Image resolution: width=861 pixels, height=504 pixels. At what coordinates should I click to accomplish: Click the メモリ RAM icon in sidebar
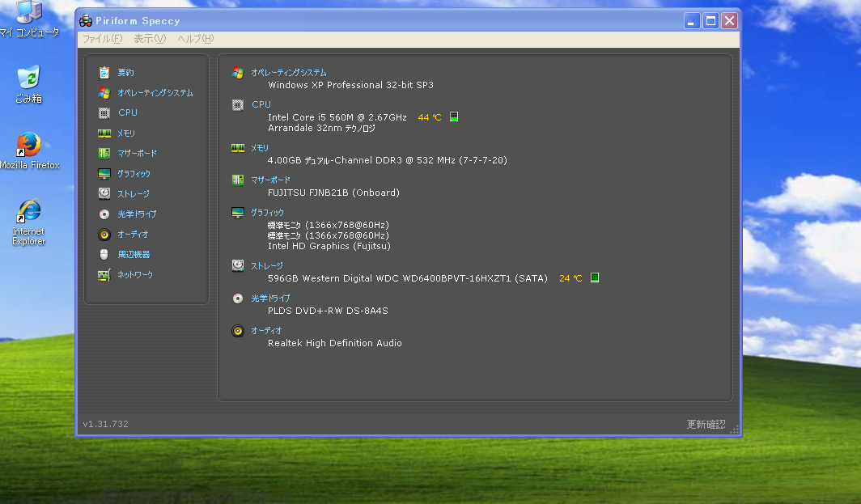(104, 133)
